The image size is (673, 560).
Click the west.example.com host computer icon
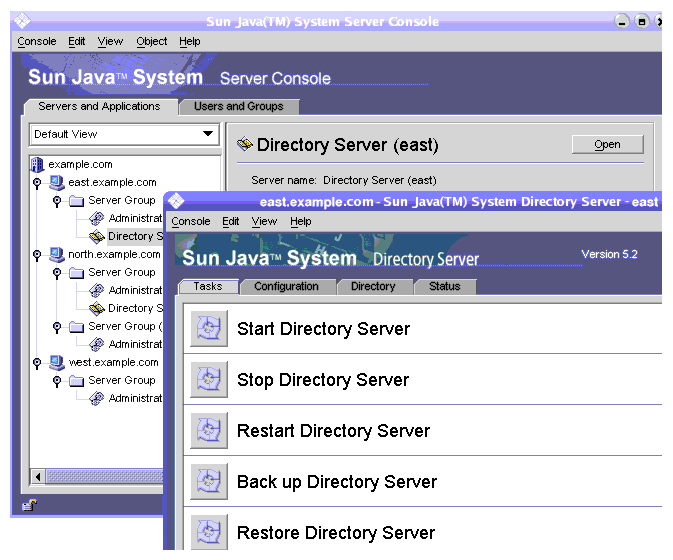(x=57, y=363)
